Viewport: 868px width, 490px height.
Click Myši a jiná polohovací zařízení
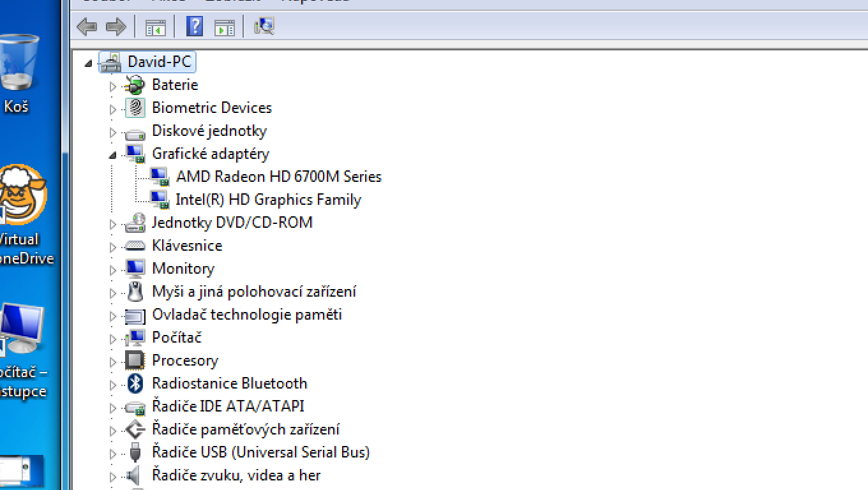tap(253, 292)
